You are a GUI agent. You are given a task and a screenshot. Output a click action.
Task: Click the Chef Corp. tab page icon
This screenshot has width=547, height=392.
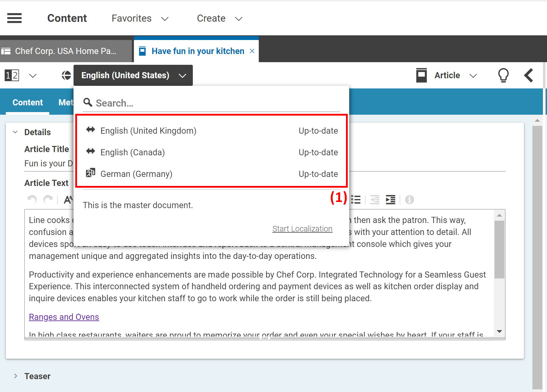tap(6, 51)
